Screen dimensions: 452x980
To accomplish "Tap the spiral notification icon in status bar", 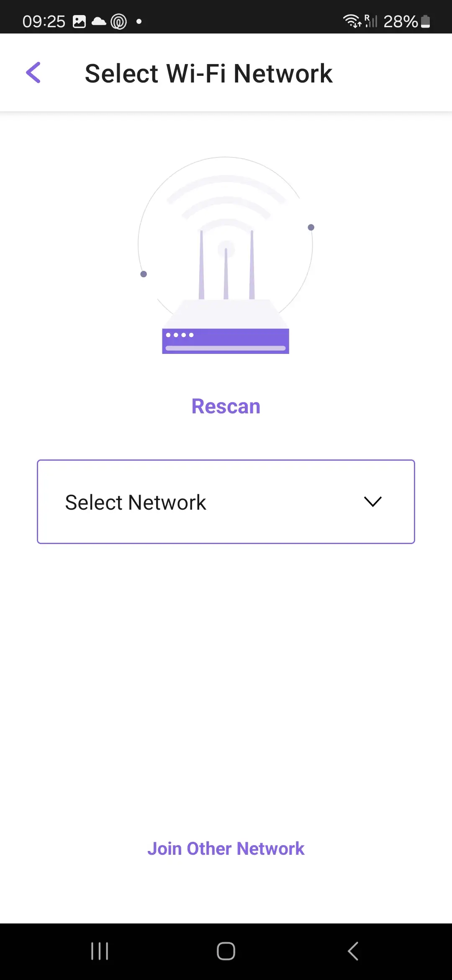I will [x=118, y=21].
